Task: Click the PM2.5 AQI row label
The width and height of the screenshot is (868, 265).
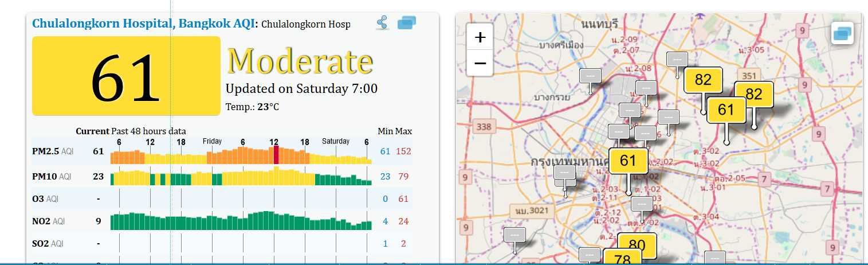Action: click(x=52, y=151)
